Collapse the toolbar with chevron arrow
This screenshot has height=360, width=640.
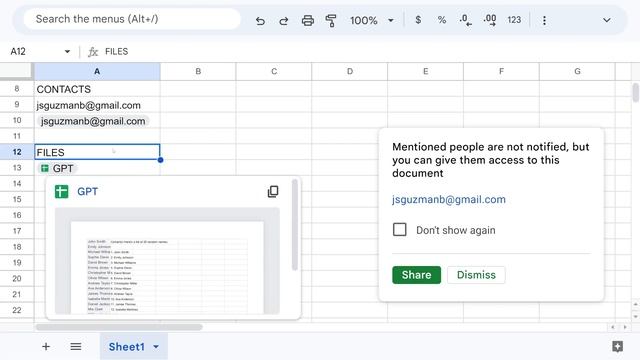[607, 20]
